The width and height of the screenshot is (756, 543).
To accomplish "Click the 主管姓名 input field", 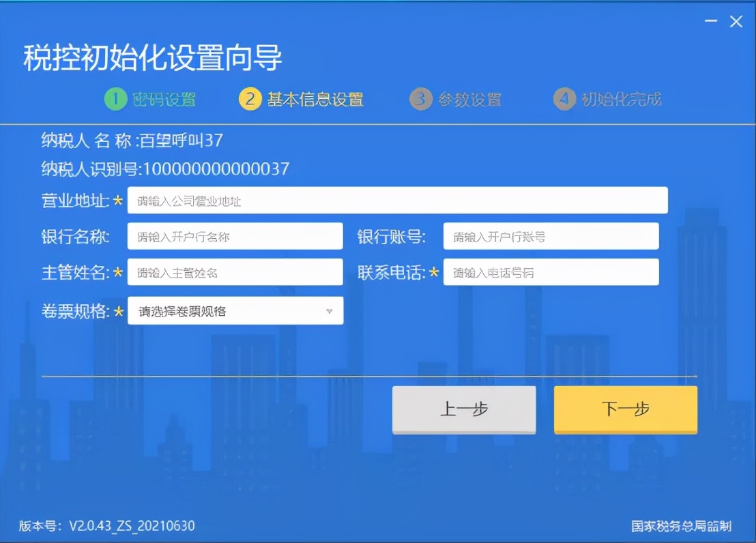I will (235, 271).
